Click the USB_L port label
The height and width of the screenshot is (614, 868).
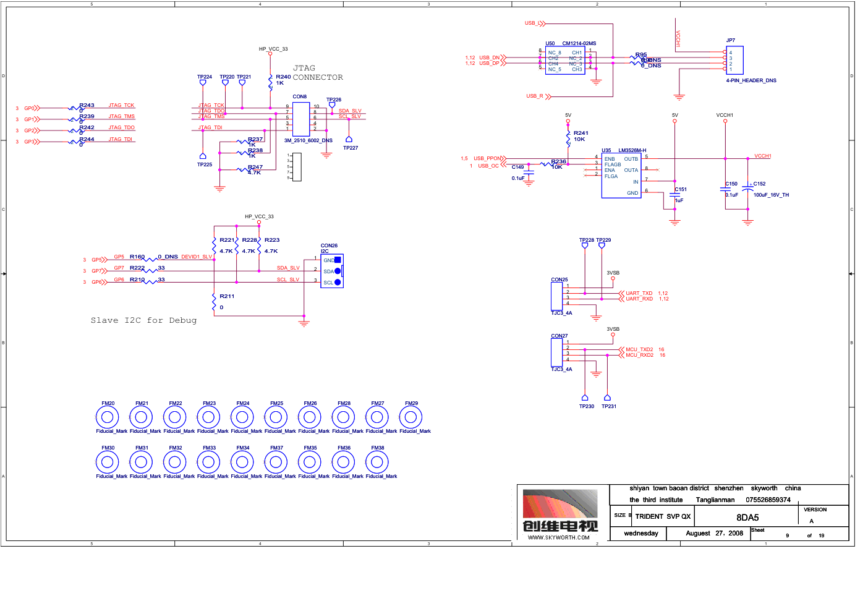coord(534,23)
